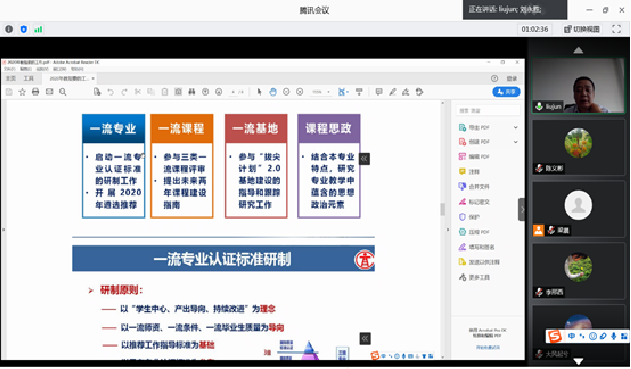Click the page number field in Acrobat toolbar
This screenshot has height=369, width=631.
[233, 92]
